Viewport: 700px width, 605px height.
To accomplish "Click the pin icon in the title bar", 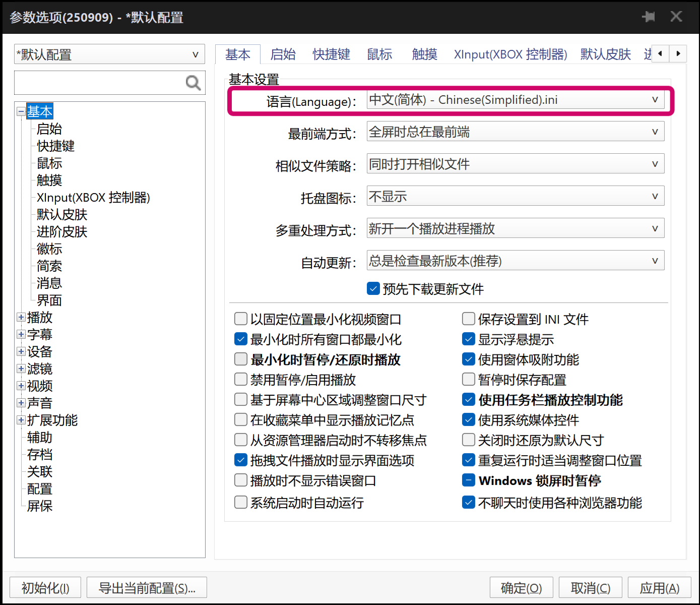I will tap(648, 16).
